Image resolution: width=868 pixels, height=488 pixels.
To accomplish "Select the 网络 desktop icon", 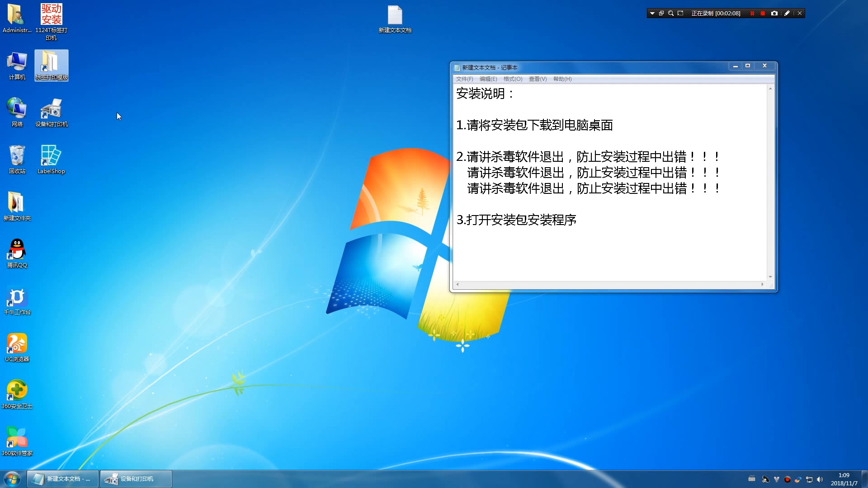I will coord(17,113).
